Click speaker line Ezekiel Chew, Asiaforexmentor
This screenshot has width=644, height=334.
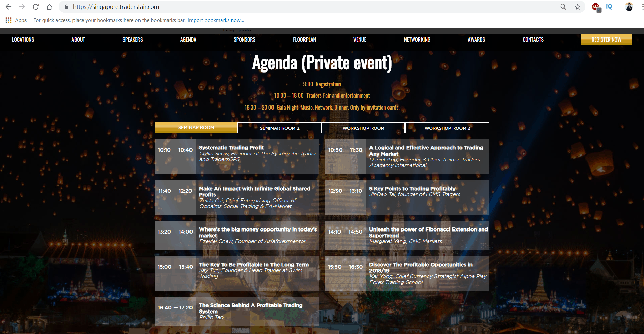click(252, 241)
